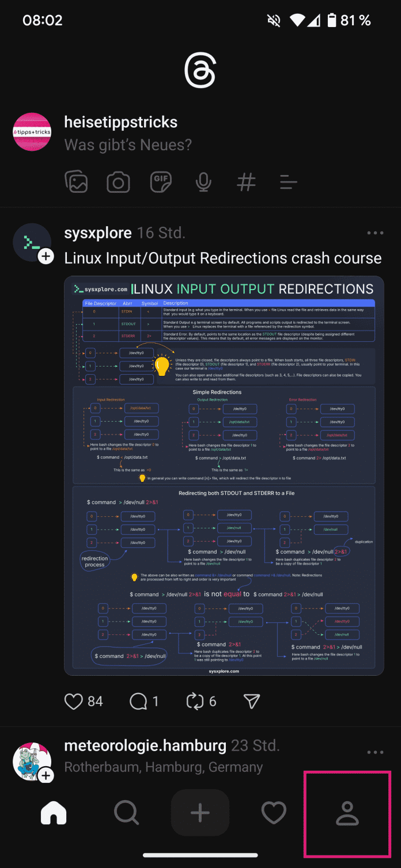Screen dimensions: 401x868
Task: Tap the Threads logo at top
Action: tap(200, 71)
